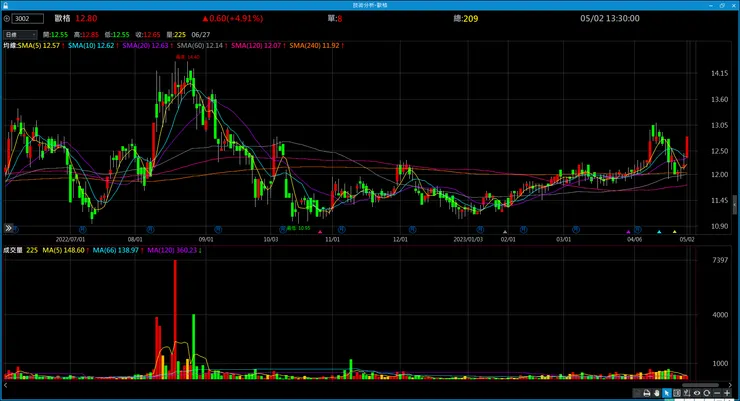
Task: Click the SMA(5) 12.57 indicator label
Action: 39,45
